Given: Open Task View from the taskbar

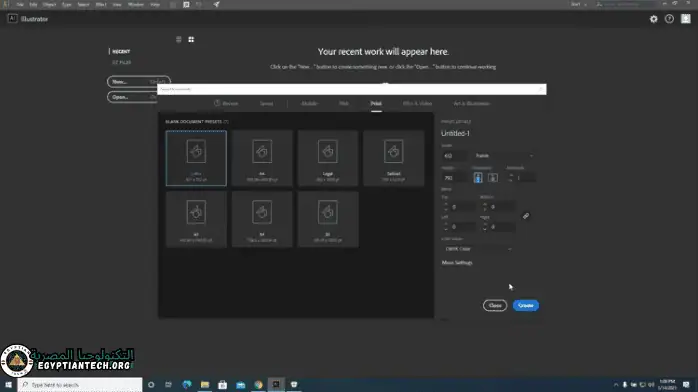Looking at the screenshot, I should tap(168, 384).
